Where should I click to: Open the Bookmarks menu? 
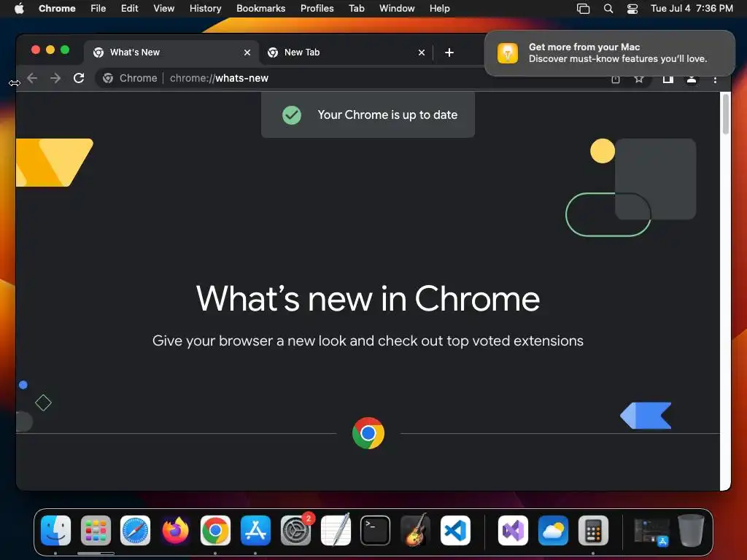260,9
